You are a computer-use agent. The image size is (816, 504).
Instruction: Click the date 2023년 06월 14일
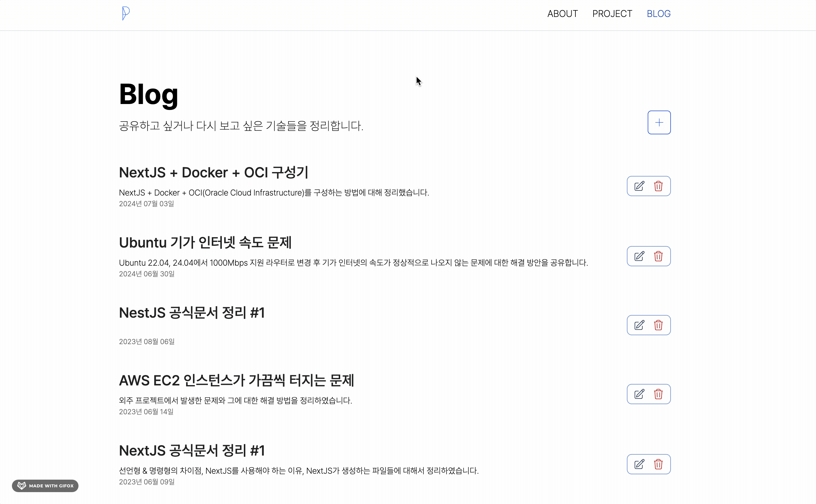(146, 412)
